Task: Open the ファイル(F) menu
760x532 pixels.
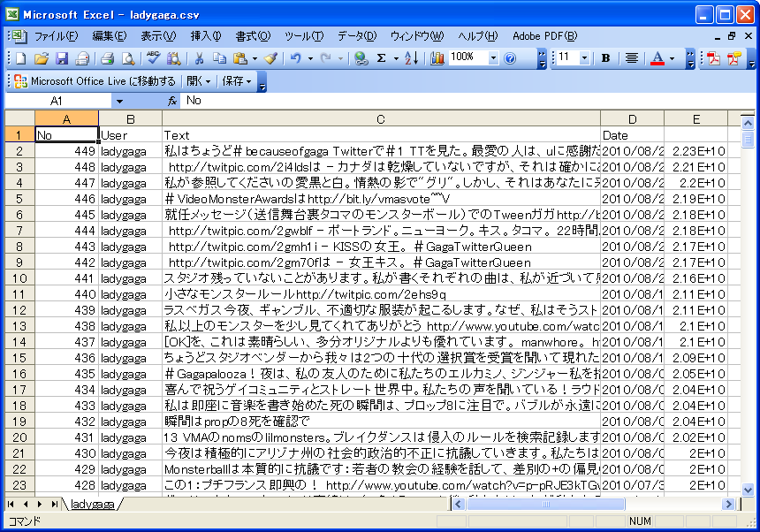Action: coord(56,36)
